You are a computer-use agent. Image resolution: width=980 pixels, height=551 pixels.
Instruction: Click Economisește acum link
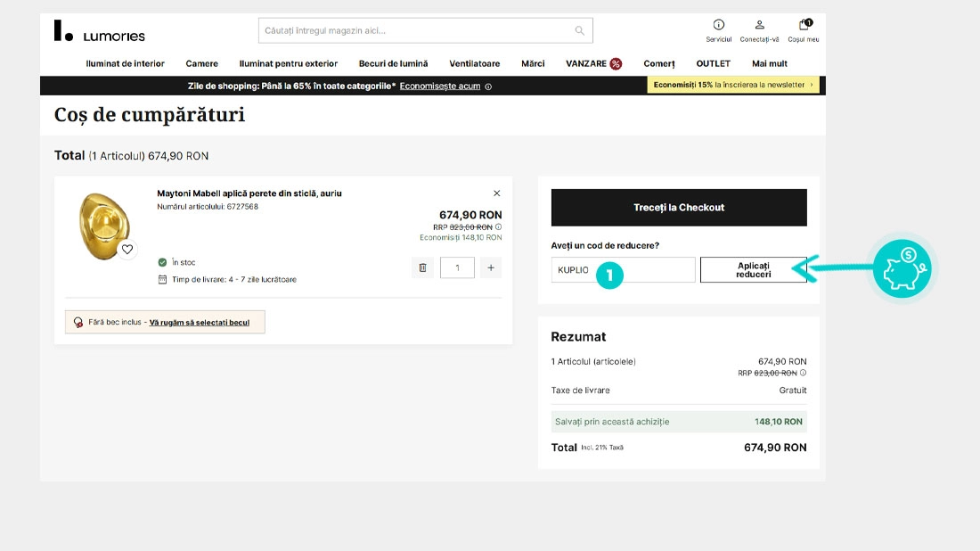(x=440, y=86)
